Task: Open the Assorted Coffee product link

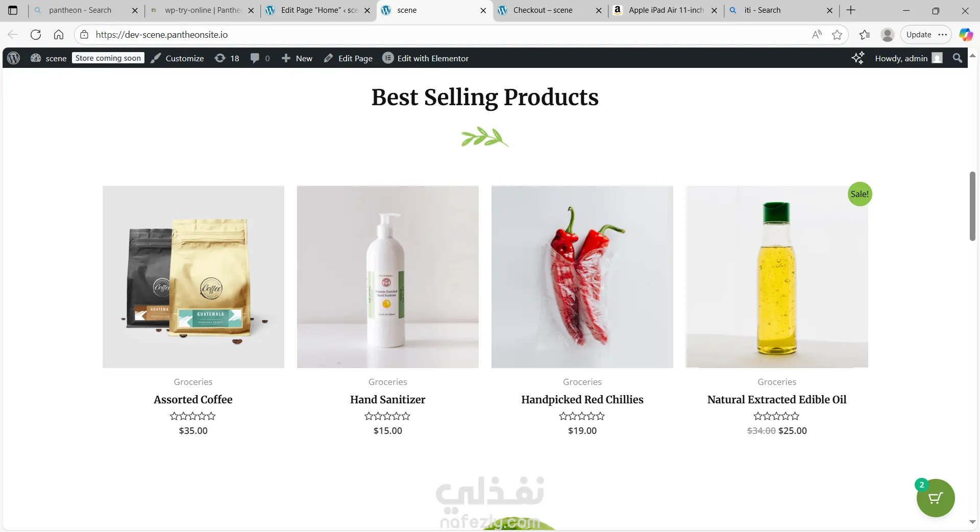Action: [193, 400]
